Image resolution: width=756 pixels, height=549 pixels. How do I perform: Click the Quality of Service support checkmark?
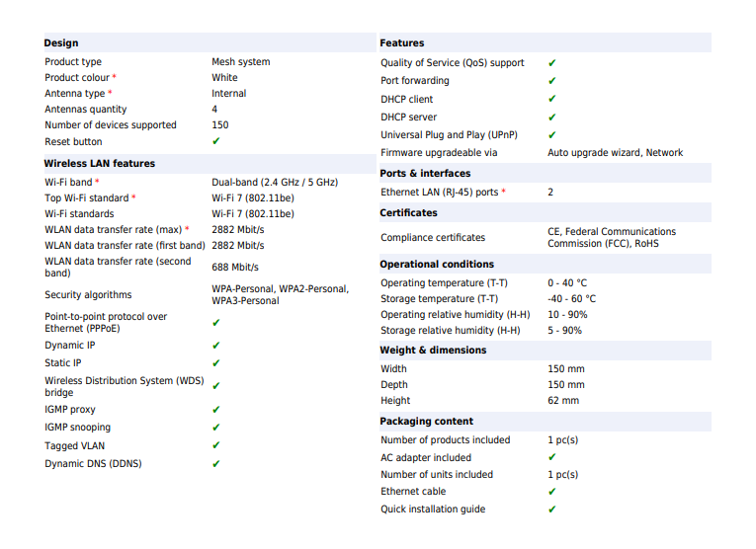click(x=552, y=63)
